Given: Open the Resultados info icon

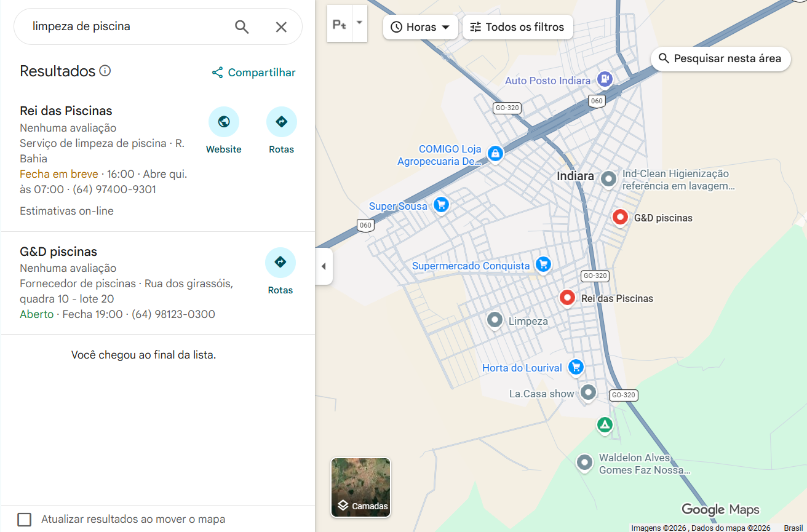Looking at the screenshot, I should coord(105,71).
